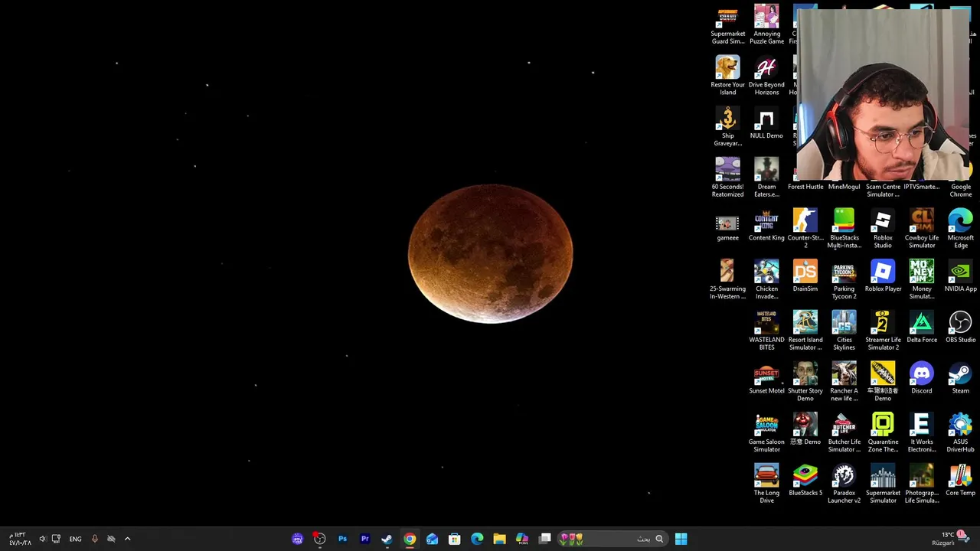The width and height of the screenshot is (980, 551).
Task: Open Roblox Studio desktop shortcut
Action: coord(883,229)
